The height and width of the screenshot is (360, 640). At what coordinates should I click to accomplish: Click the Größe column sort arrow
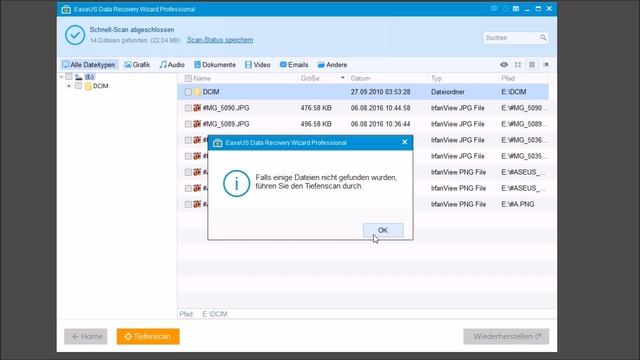click(x=342, y=78)
